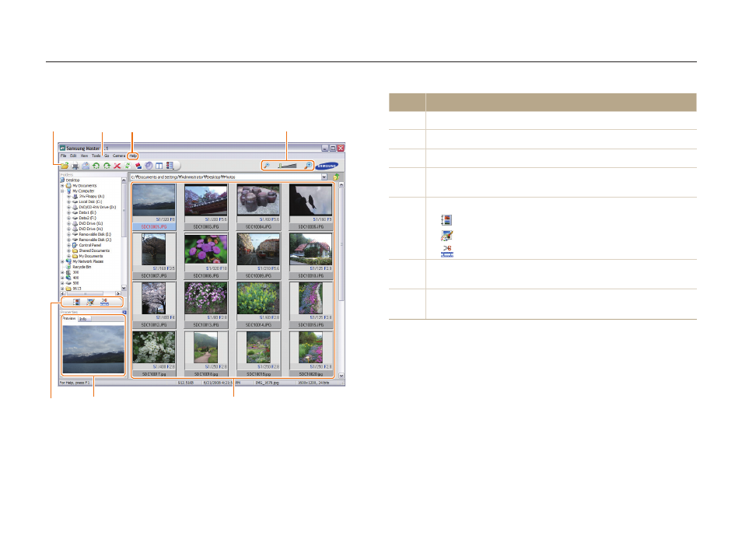
Task: Switch to viewer mode icon below folder tree
Action: point(76,302)
